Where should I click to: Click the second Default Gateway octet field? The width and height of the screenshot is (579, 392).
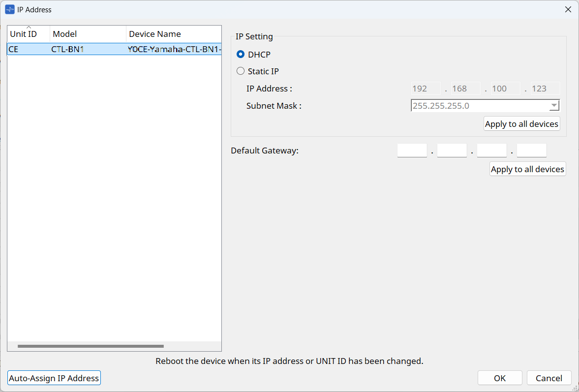[452, 151]
